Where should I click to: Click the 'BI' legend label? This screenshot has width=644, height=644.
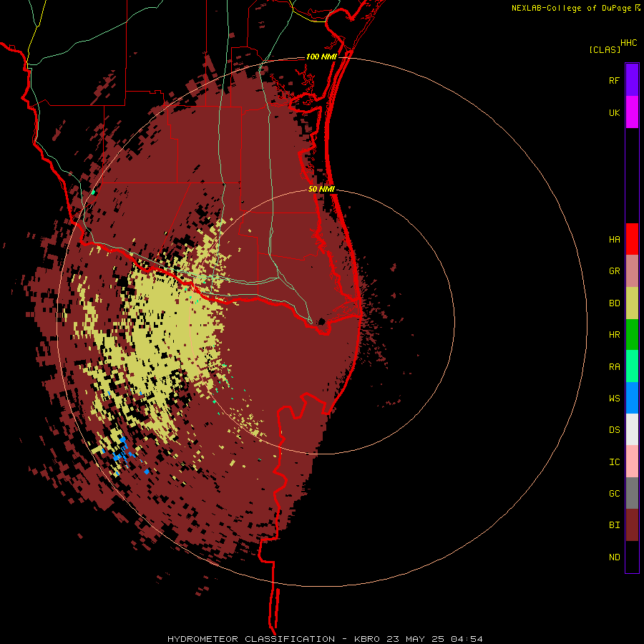(x=614, y=525)
